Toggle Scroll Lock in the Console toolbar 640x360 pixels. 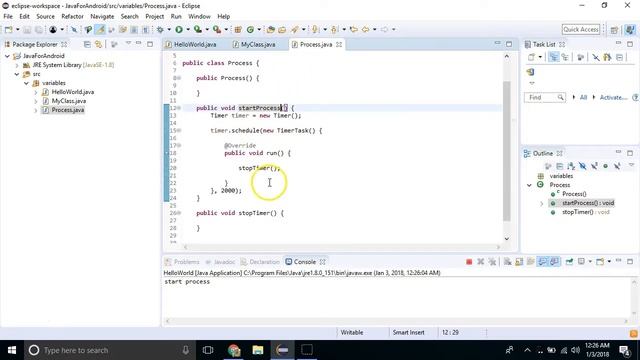pos(519,262)
